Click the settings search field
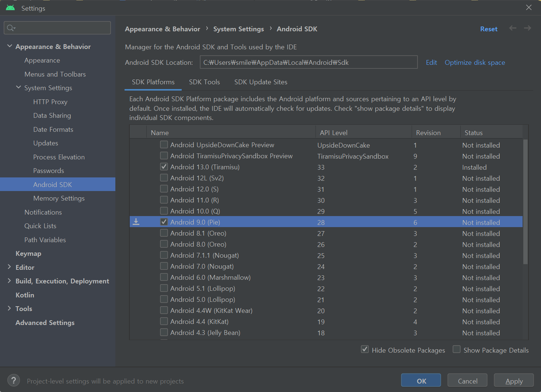The image size is (541, 392). tap(57, 28)
